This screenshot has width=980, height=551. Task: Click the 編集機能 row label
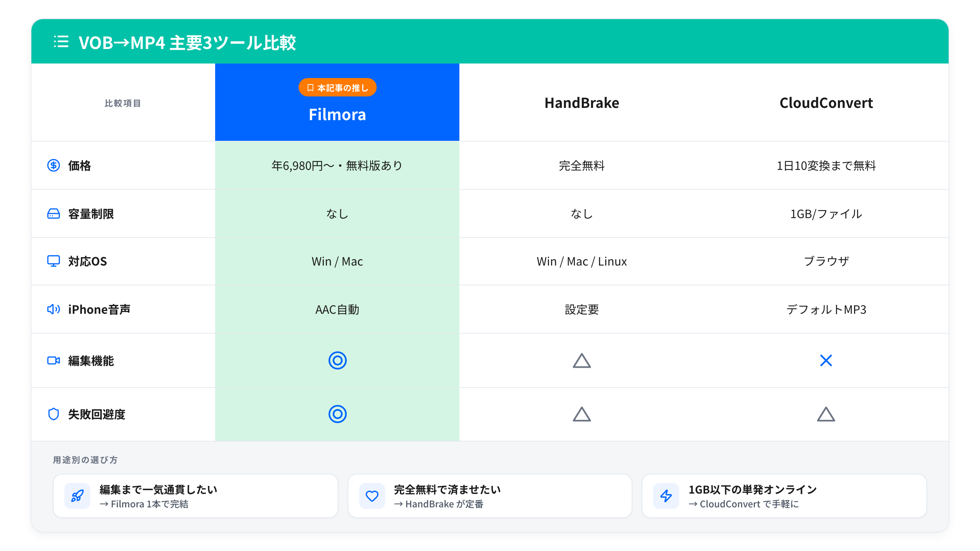coord(91,361)
